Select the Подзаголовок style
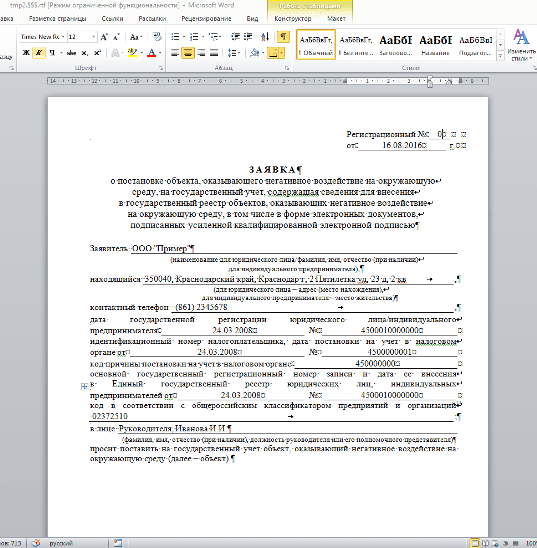This screenshot has width=537, height=548. (476, 45)
